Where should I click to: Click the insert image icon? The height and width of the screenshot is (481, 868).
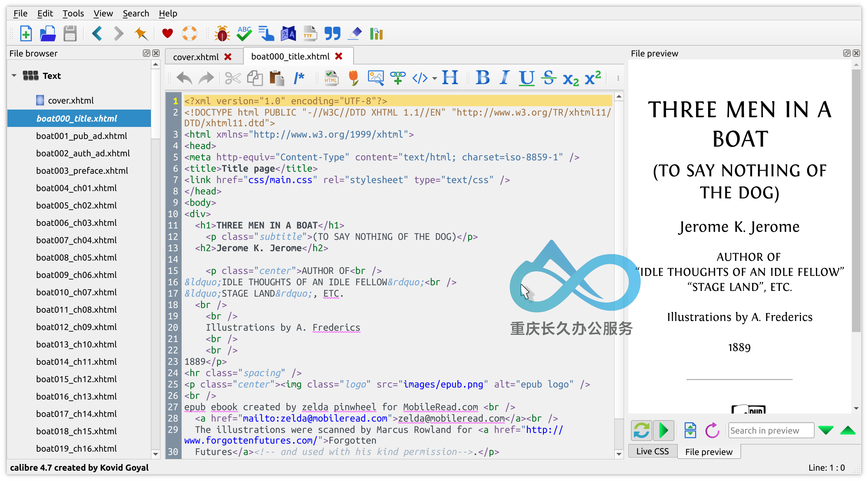376,78
